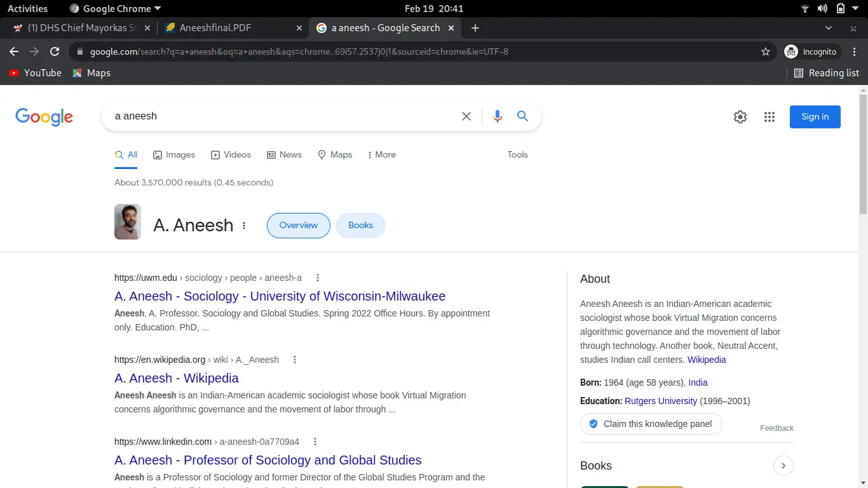This screenshot has height=488, width=868.
Task: Click Claim this knowledge panel
Action: (x=651, y=424)
